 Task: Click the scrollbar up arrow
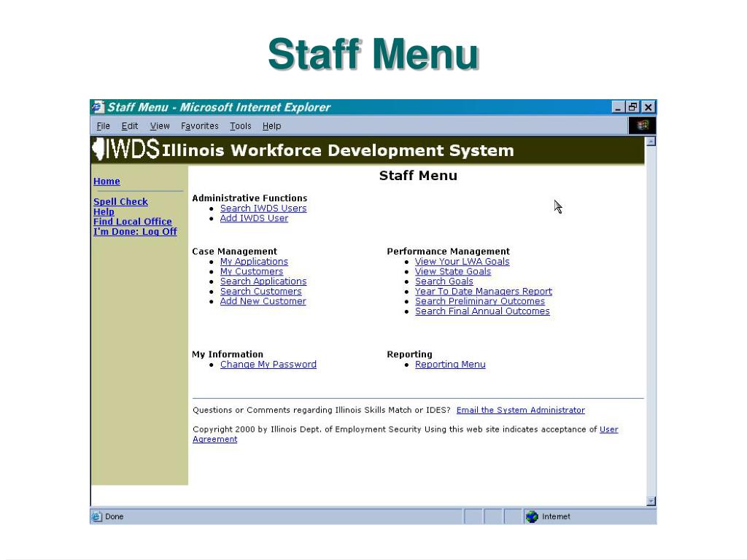pos(651,141)
